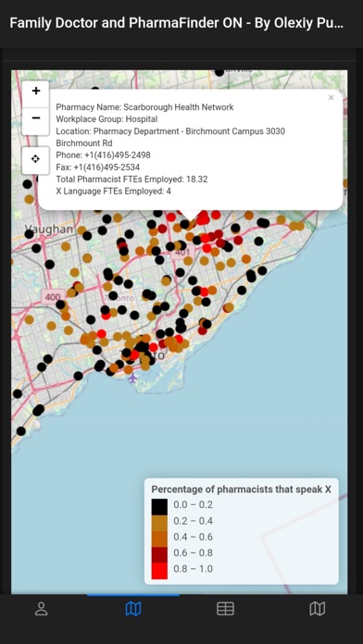This screenshot has height=644, width=363.
Task: Click the legend title Percentage of pharmacists that speak X
Action: click(242, 489)
